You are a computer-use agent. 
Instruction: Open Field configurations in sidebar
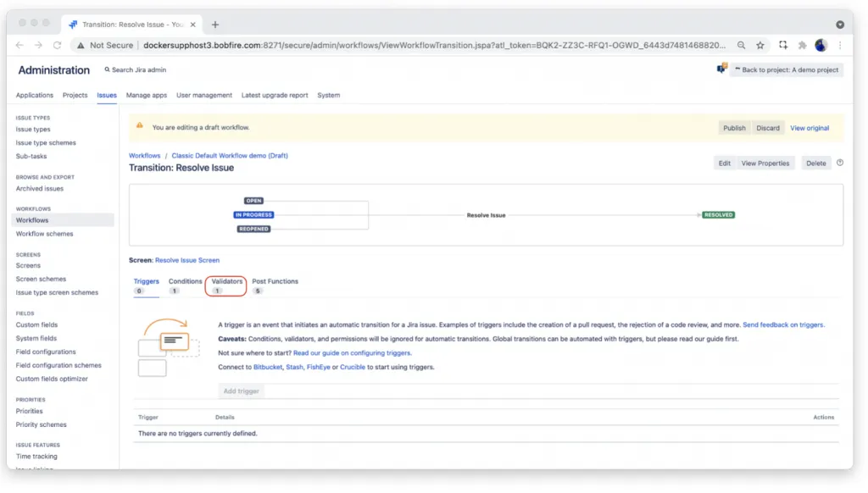coord(46,352)
